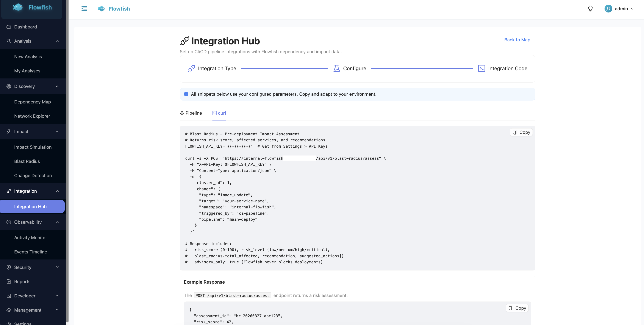
Task: Open Impact Simulation page
Action: coord(33,147)
